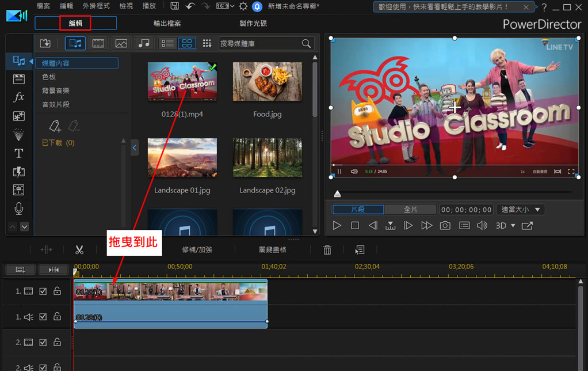Take a snapshot with camera icon
Image resolution: width=588 pixels, height=371 pixels.
tap(445, 226)
